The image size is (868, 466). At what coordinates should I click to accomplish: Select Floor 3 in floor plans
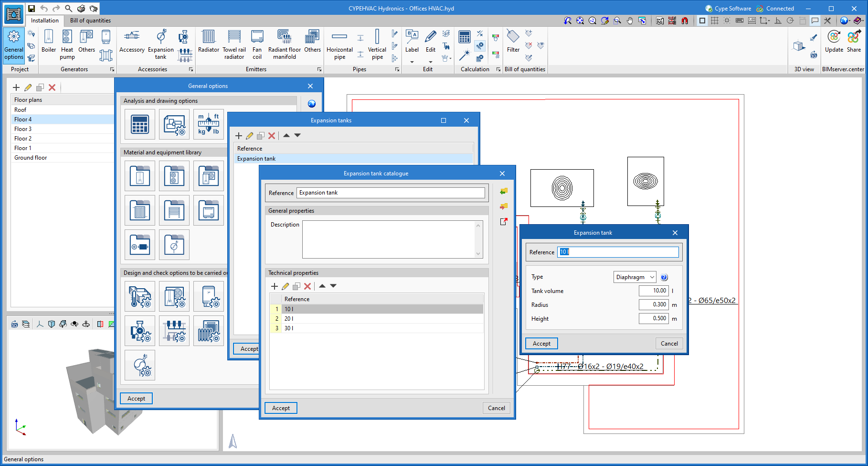click(23, 129)
